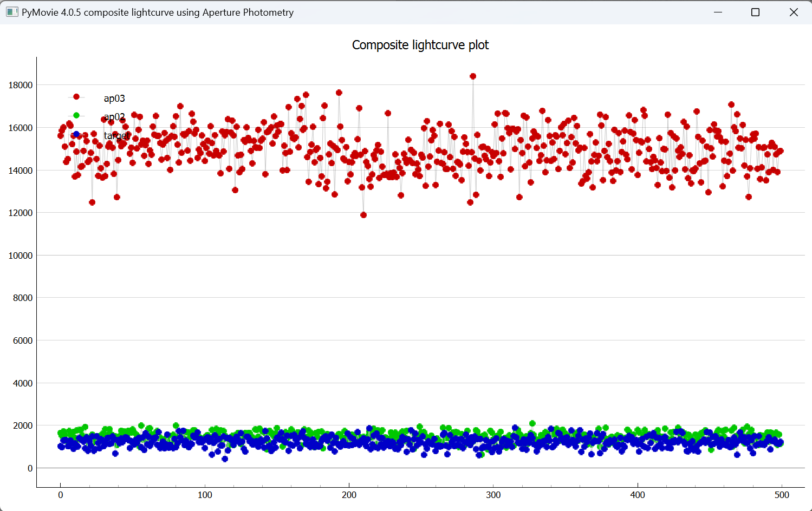Screen dimensions: 812x511
Task: Select the 'Composite lightcurve plot' title
Action: (420, 45)
